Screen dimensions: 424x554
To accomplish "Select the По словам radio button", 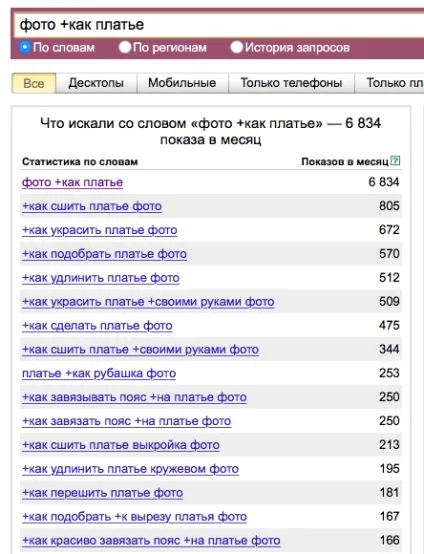I will tap(25, 47).
